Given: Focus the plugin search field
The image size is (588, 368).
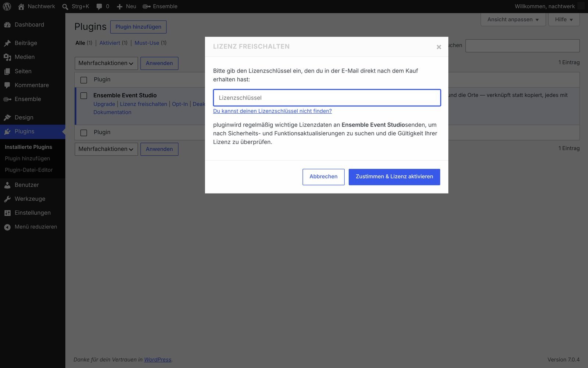Looking at the screenshot, I should (523, 46).
